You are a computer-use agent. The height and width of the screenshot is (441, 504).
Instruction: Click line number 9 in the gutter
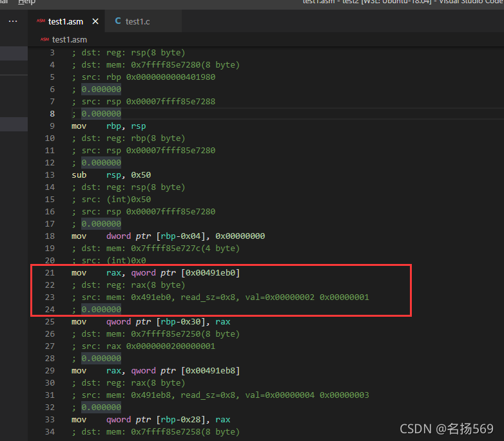(x=52, y=126)
